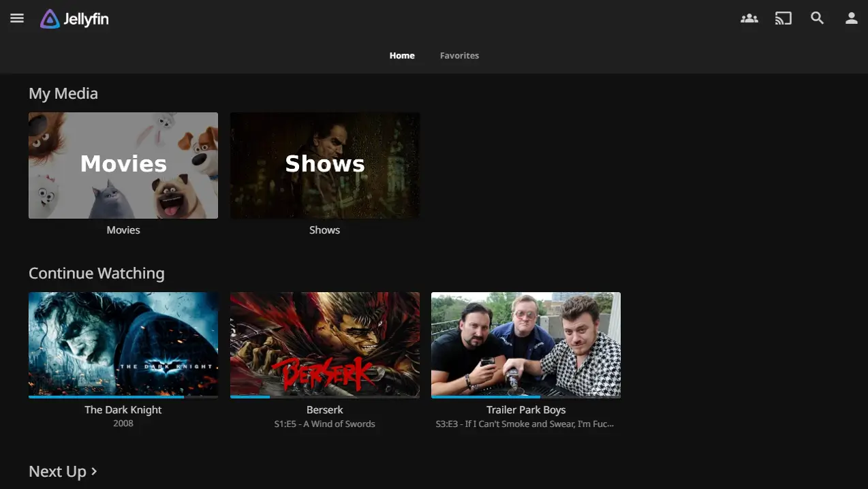Open Trailer Park Boys title link
868x489 pixels.
525,409
